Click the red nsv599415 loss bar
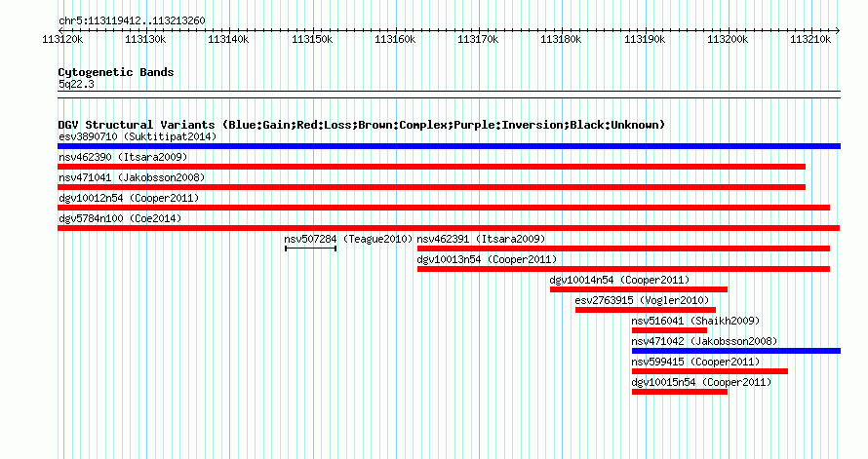 pyautogui.click(x=710, y=371)
